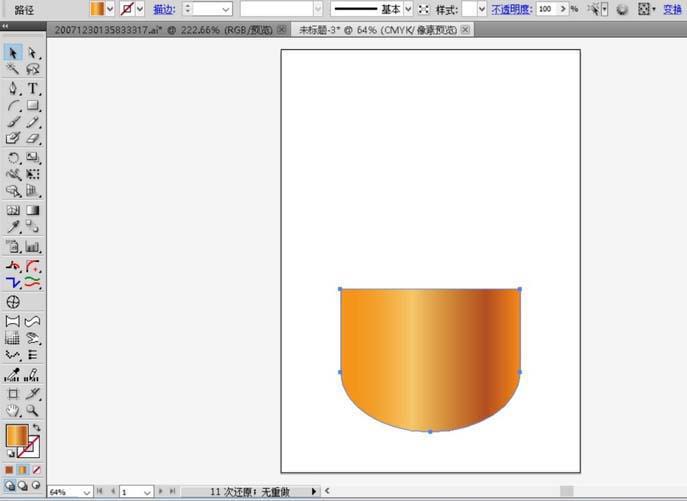This screenshot has height=501, width=687.
Task: Click the 变换 transform link
Action: pyautogui.click(x=672, y=8)
